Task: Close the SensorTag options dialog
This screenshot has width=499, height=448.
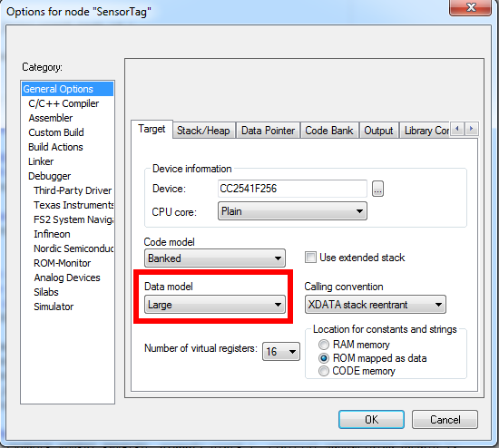Action: pyautogui.click(x=471, y=7)
